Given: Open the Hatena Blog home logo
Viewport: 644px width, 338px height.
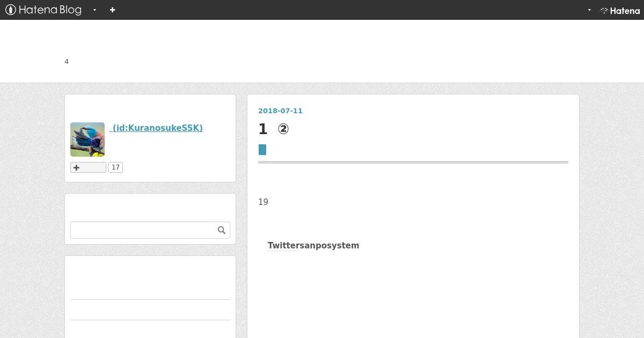Looking at the screenshot, I should coord(43,10).
